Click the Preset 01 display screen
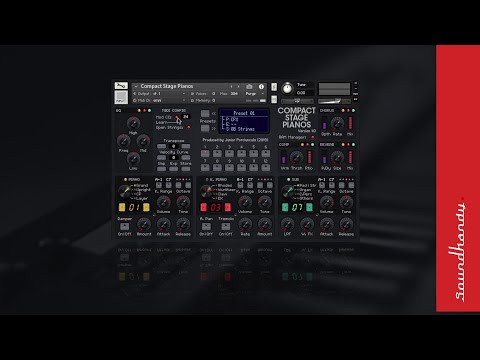480x360 pixels. click(244, 120)
